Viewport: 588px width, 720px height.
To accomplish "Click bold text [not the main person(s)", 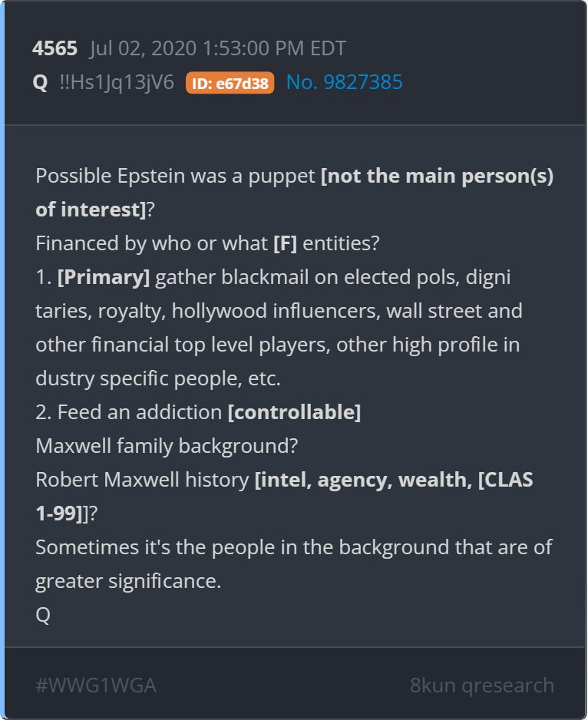I will pos(437,176).
